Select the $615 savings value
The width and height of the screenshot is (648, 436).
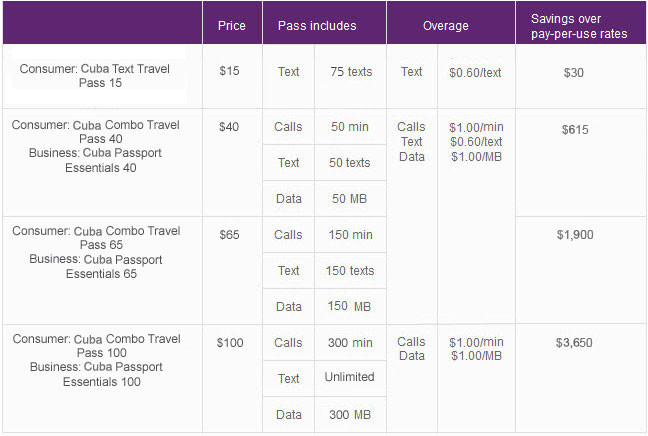point(573,130)
